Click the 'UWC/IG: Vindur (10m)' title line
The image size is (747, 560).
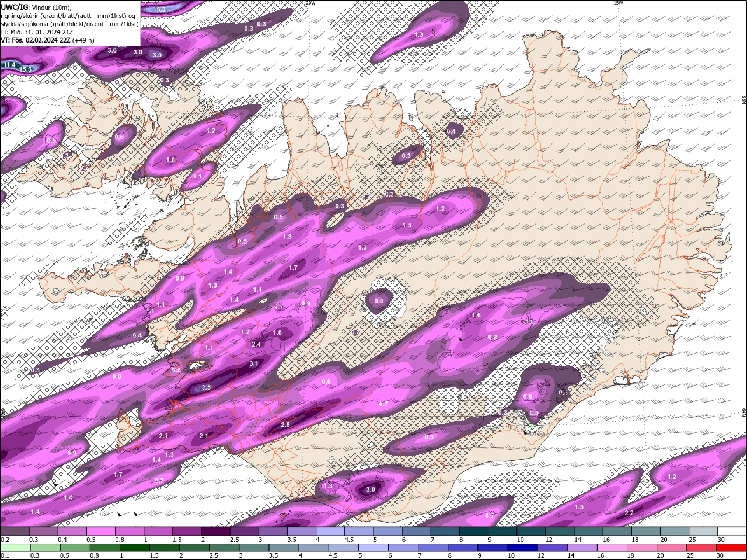tap(36, 7)
